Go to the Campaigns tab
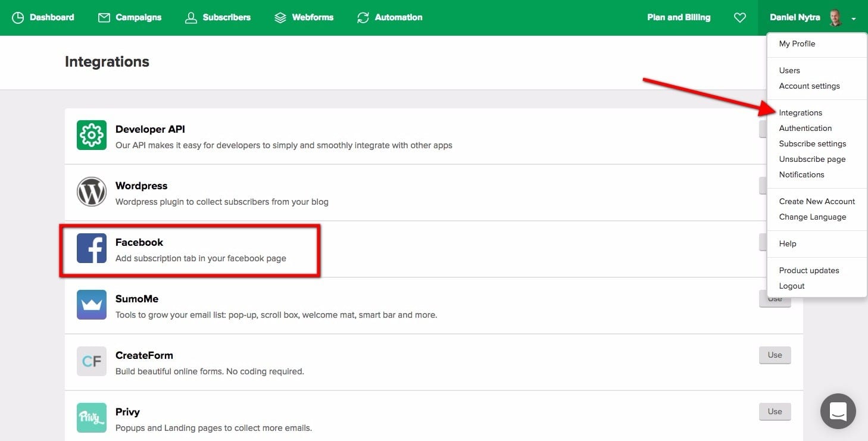The height and width of the screenshot is (441, 868). coord(129,18)
